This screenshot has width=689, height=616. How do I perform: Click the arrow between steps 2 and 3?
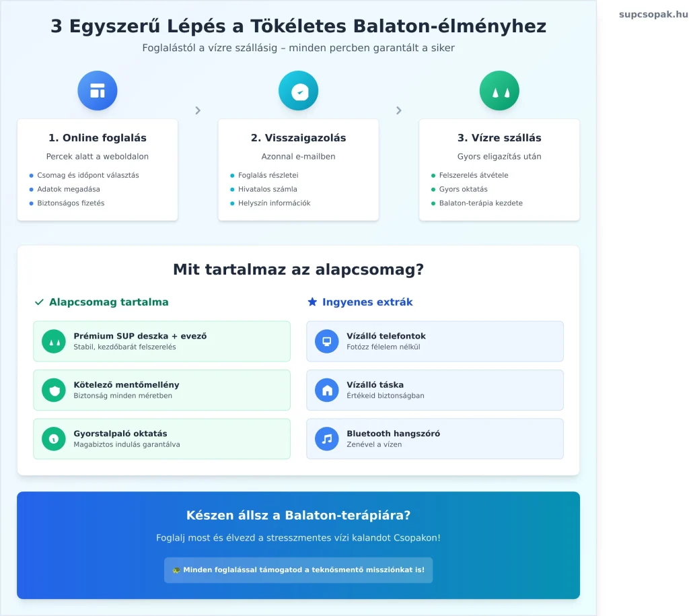pyautogui.click(x=399, y=110)
